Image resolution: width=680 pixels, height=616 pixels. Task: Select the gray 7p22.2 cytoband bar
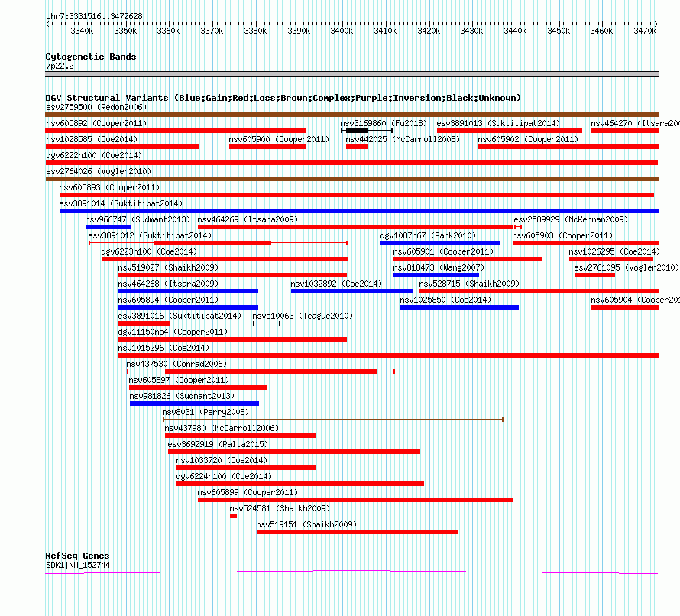tap(351, 74)
